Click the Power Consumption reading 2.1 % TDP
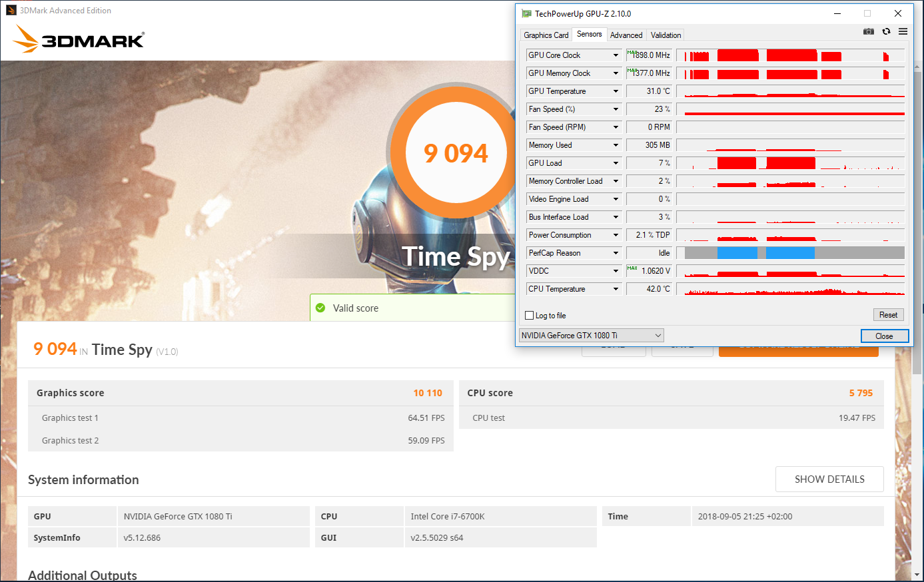This screenshot has height=582, width=924. click(650, 235)
